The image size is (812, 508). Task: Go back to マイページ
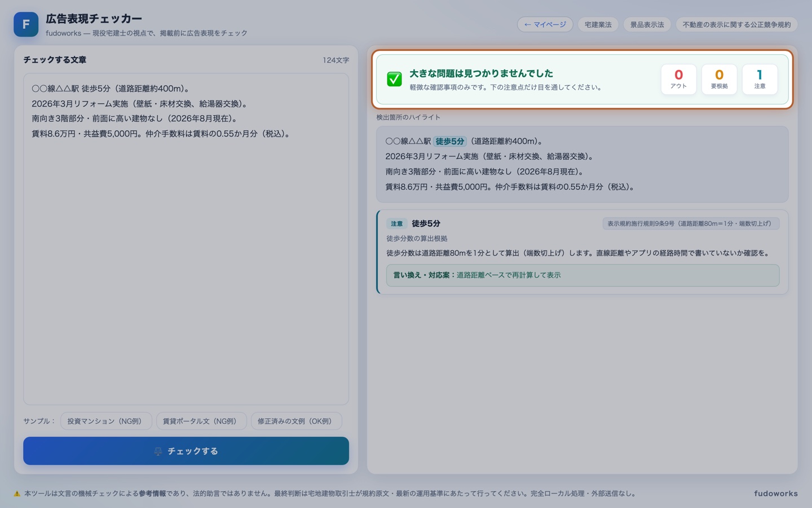(x=545, y=24)
